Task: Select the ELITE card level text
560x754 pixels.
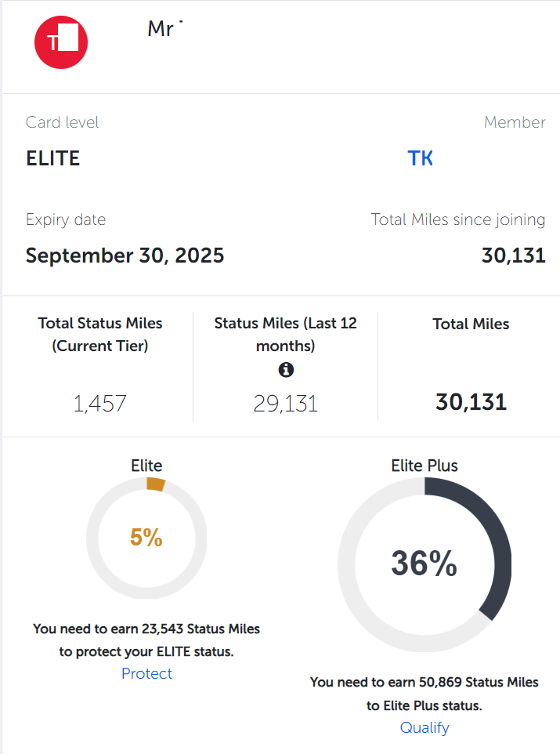Action: coord(53,158)
